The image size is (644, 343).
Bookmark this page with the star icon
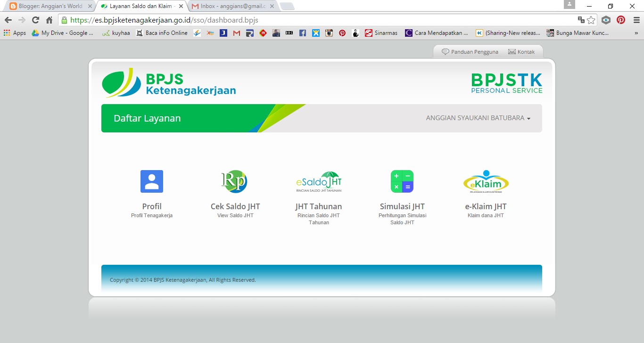(591, 20)
